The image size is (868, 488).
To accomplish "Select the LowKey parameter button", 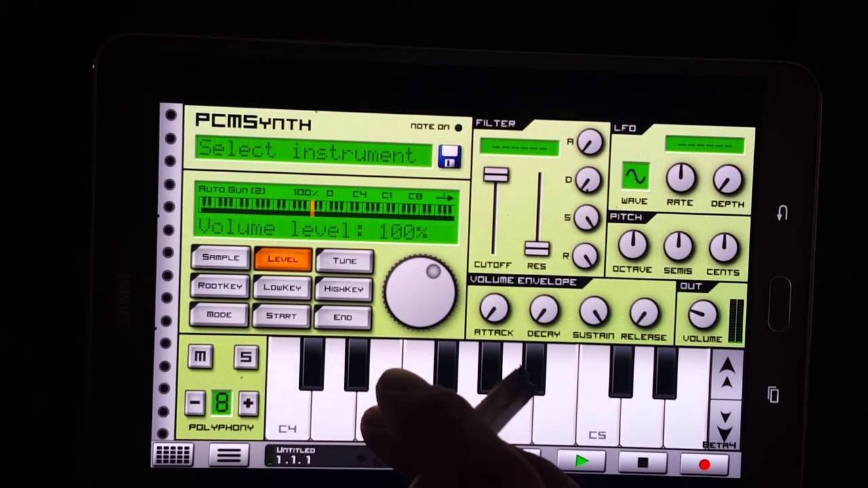I will (282, 288).
